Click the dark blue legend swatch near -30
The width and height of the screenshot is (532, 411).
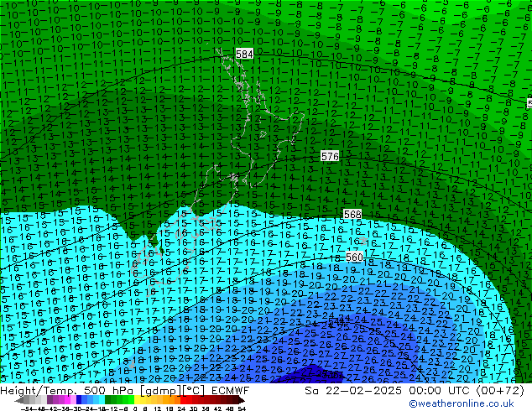(79, 401)
